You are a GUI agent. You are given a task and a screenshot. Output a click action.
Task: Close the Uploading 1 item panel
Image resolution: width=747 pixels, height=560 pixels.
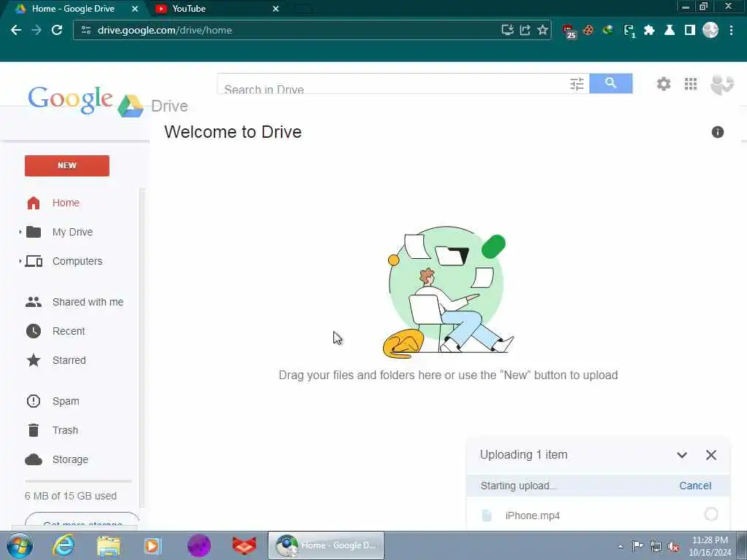coord(711,455)
